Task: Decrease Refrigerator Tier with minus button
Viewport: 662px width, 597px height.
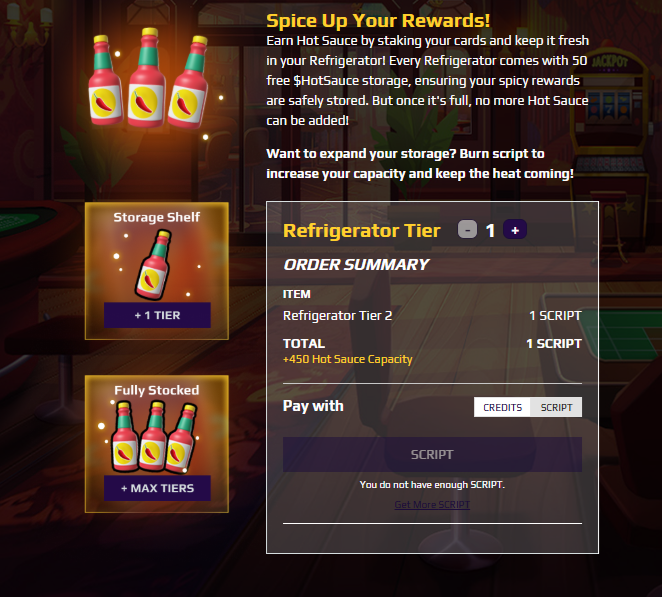Action: (467, 230)
